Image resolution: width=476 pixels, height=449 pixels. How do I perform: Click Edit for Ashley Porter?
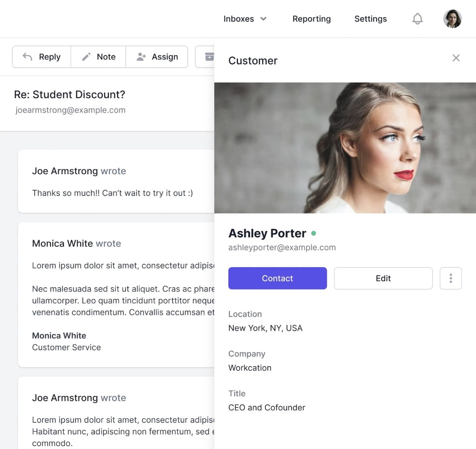pos(383,278)
